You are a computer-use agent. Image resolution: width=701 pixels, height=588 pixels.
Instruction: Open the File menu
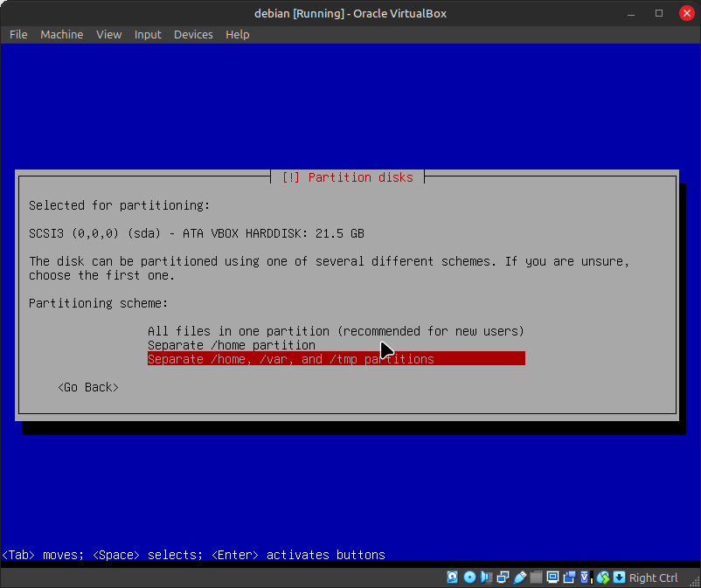click(x=18, y=34)
